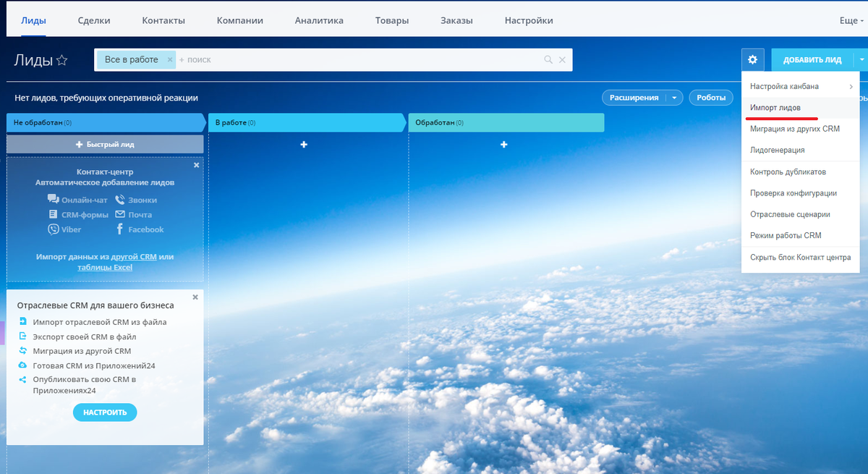Image resolution: width=868 pixels, height=474 pixels.
Task: Select the 'Не обработан' kanban column header
Action: click(105, 122)
